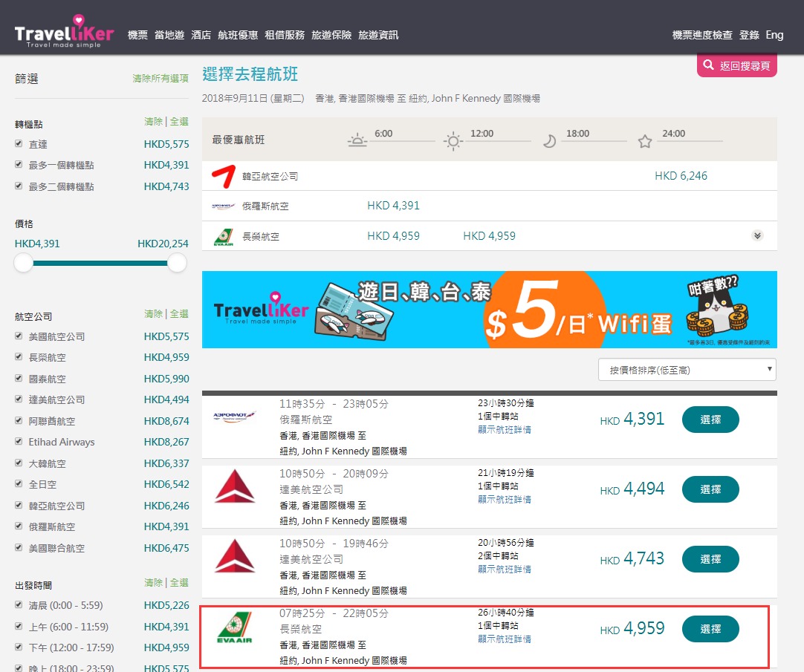Uncheck 下午 (12:00 - 17:59) departure time
804x672 pixels.
coord(19,647)
